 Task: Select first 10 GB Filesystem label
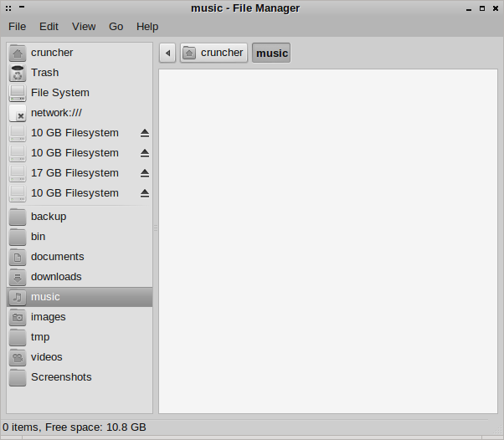tap(75, 133)
